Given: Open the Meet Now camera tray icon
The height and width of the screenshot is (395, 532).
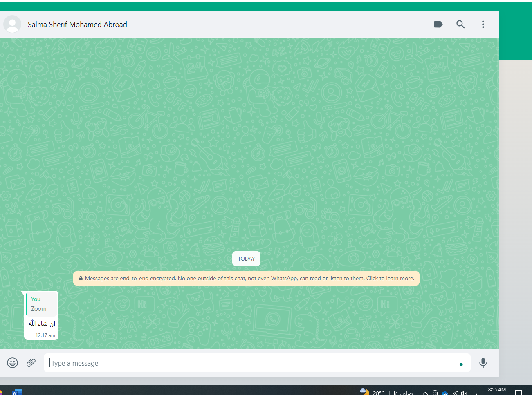Looking at the screenshot, I should pos(435,393).
